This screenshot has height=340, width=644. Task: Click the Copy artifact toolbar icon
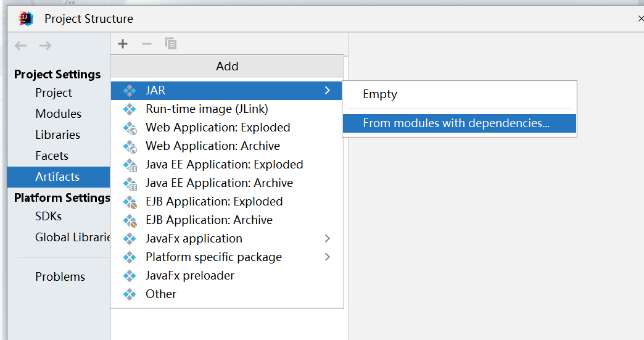point(171,44)
